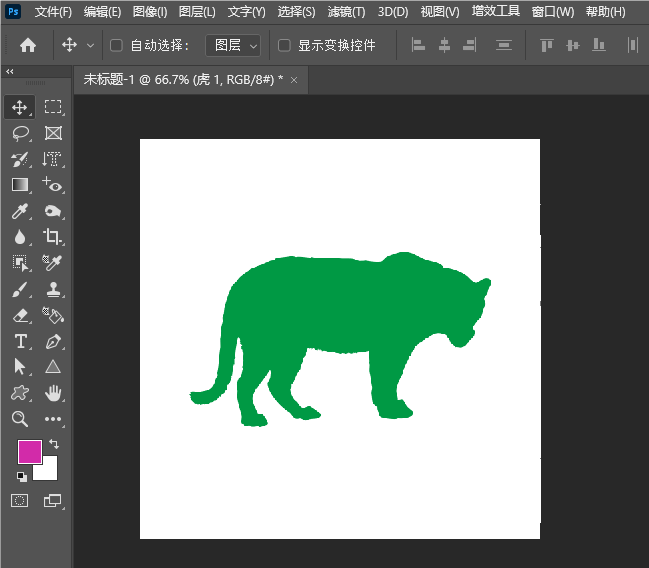This screenshot has height=568, width=649.
Task: Open the 滤镜(T) menu
Action: [x=346, y=12]
